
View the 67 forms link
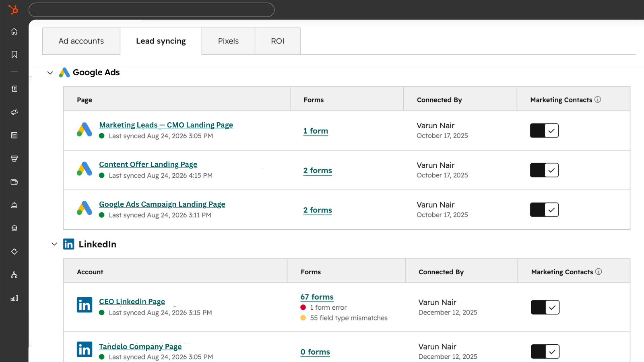click(x=317, y=297)
